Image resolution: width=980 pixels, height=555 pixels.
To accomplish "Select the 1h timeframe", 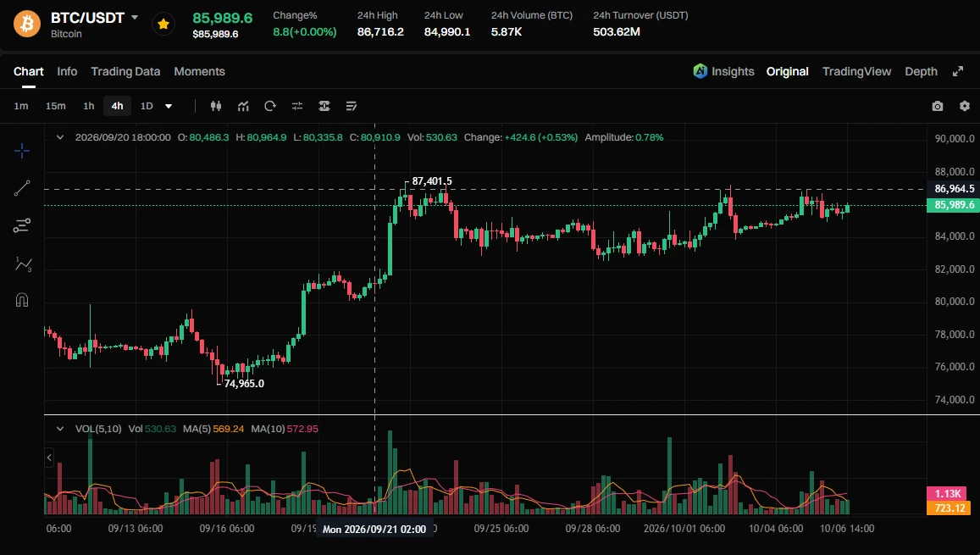I will (x=89, y=106).
